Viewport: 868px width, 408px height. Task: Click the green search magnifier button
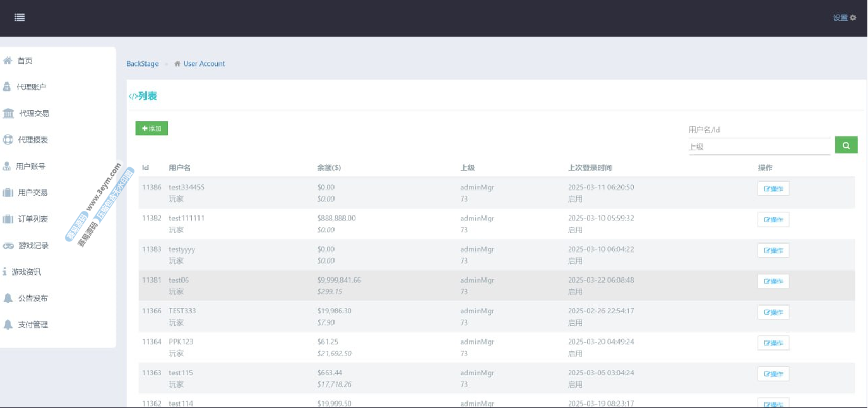[846, 145]
